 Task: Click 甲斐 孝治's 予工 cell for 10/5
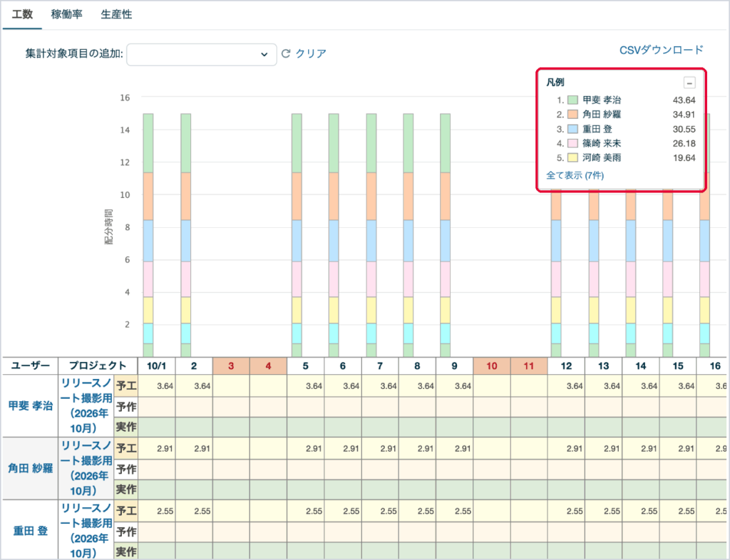point(305,386)
